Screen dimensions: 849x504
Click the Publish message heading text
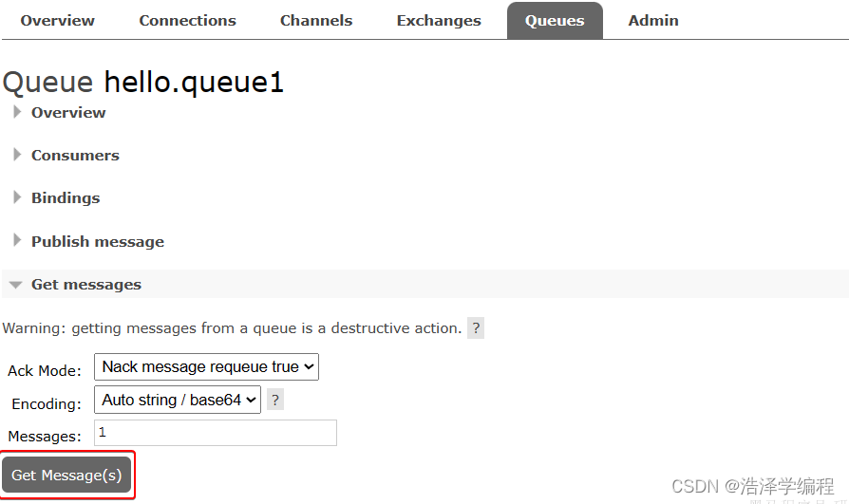98,241
